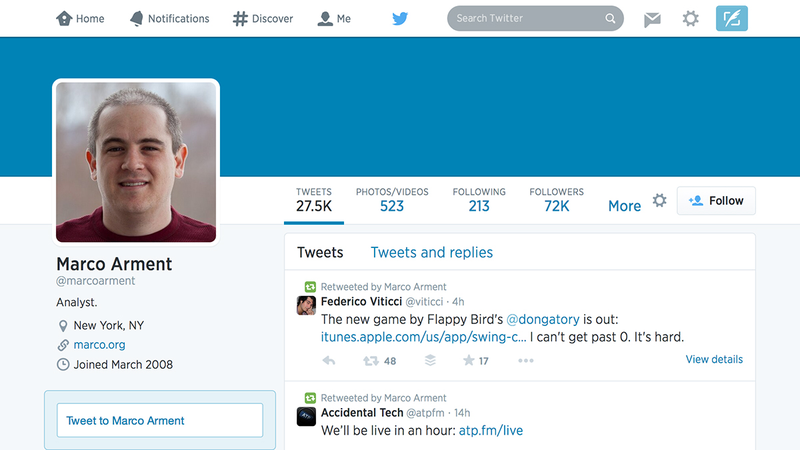Click the search magnifier icon
This screenshot has height=450, width=800.
pyautogui.click(x=610, y=18)
